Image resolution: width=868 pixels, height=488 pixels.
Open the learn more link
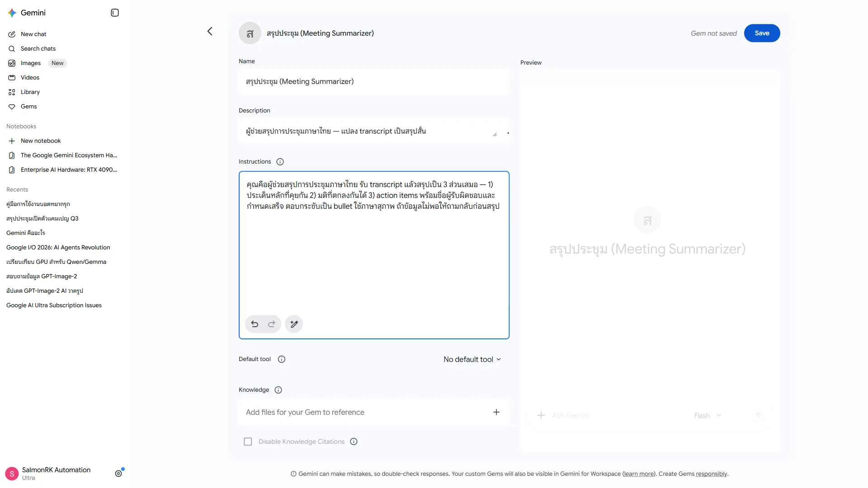[x=639, y=474]
